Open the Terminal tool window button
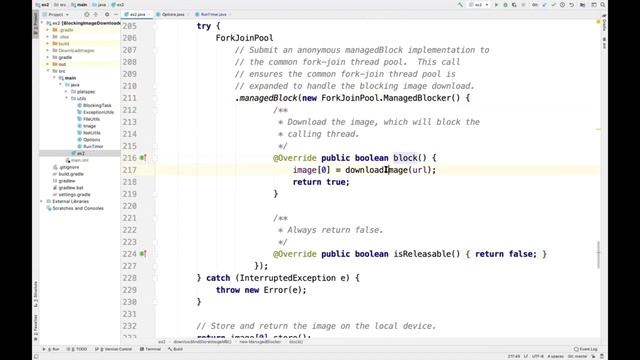The width and height of the screenshot is (640, 360). (150, 349)
